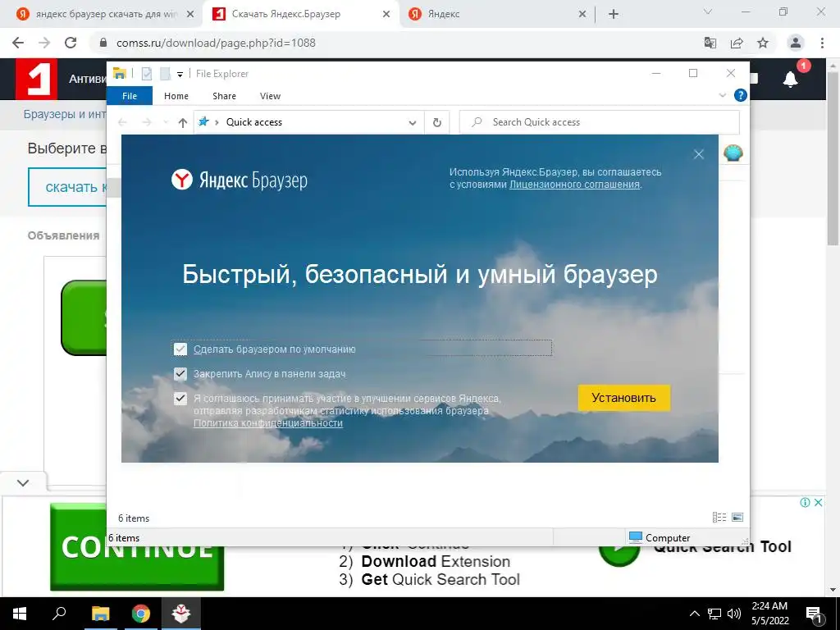
Task: Open the network icon in system tray
Action: [714, 614]
